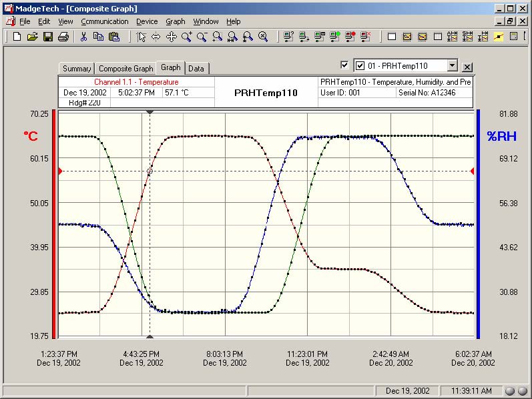Click the '57.1 °C' reading value
532x399 pixels.
coord(176,92)
